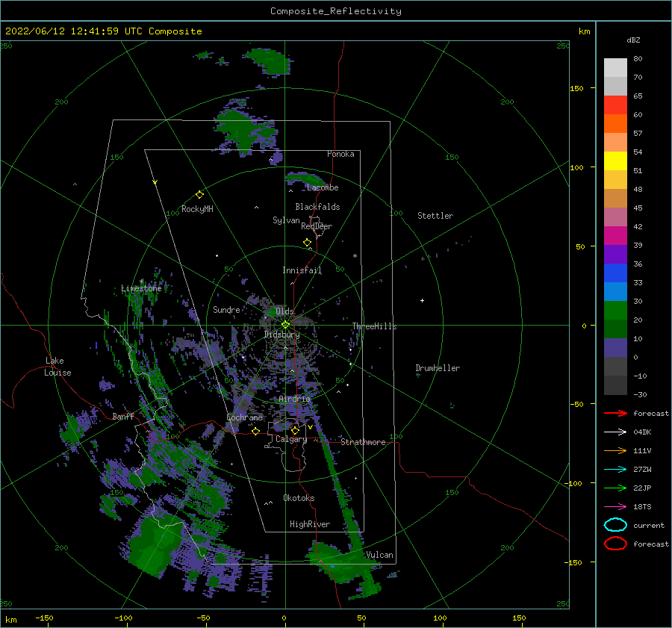Click the Stettler city label

435,216
